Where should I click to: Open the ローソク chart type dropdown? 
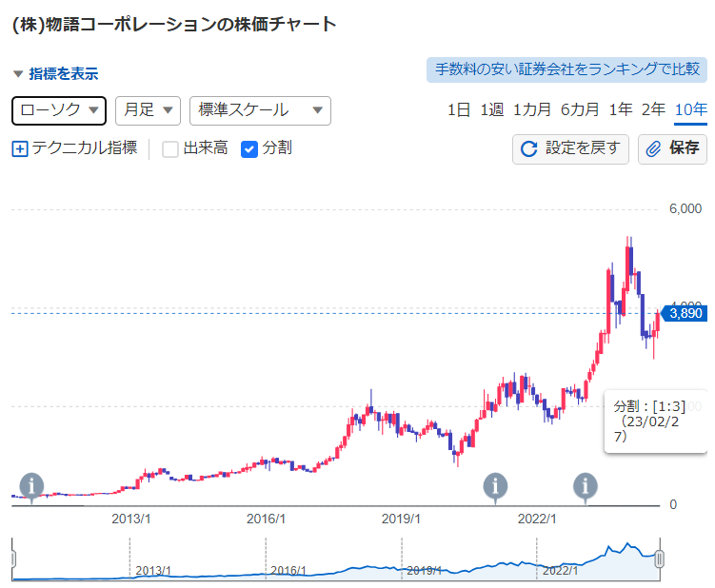59,110
